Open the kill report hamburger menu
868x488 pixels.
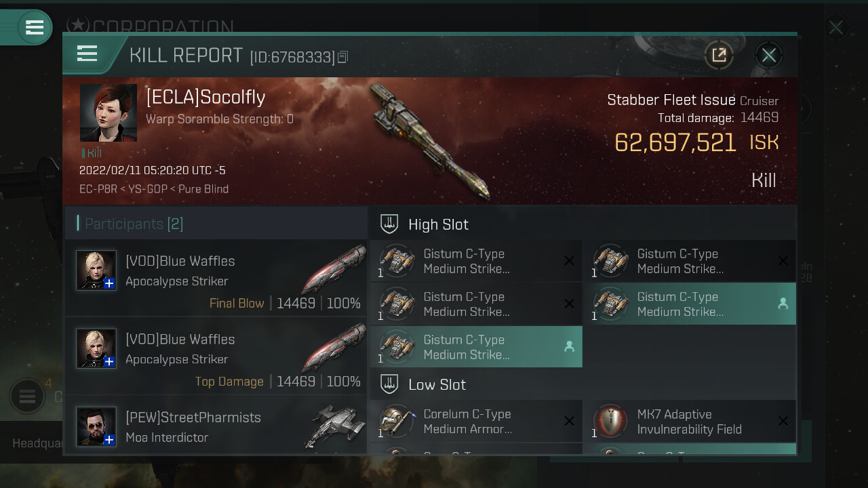[87, 54]
